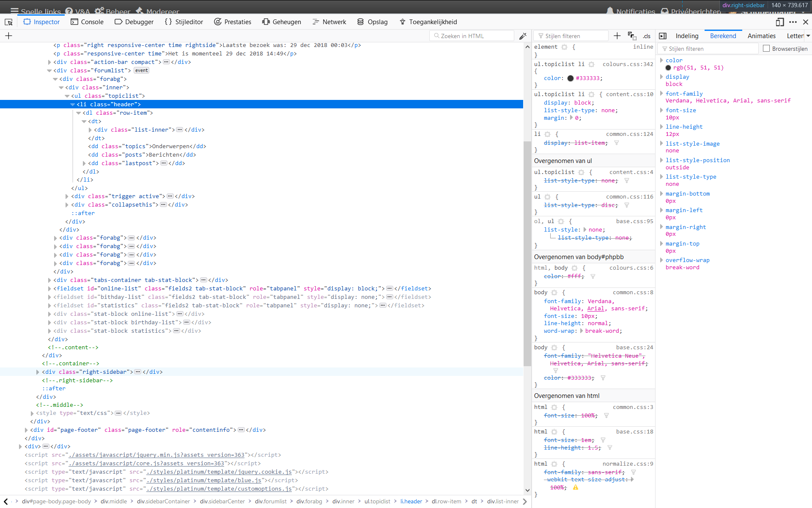Expand the fieldset online-list node
This screenshot has width=812, height=508.
[x=49, y=289]
